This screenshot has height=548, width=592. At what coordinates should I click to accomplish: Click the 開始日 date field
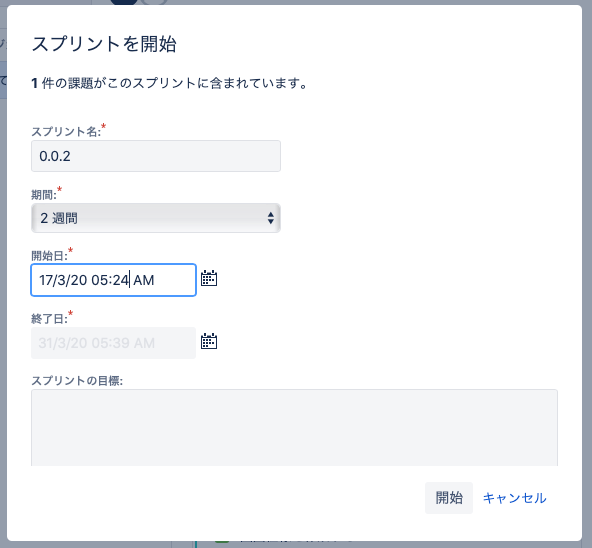[113, 280]
